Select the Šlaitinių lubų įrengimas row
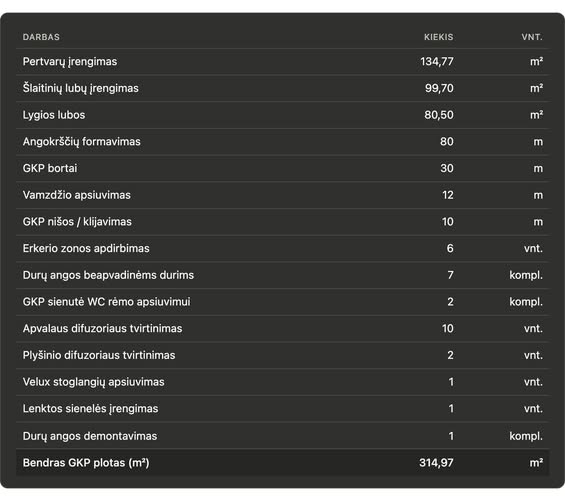This screenshot has height=501, width=565. tap(282, 88)
